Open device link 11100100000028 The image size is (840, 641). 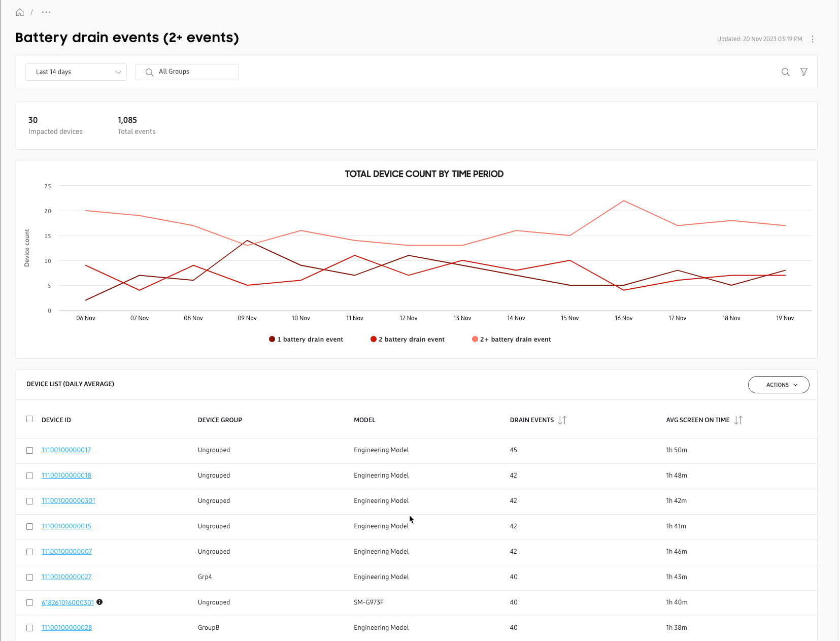tap(66, 628)
